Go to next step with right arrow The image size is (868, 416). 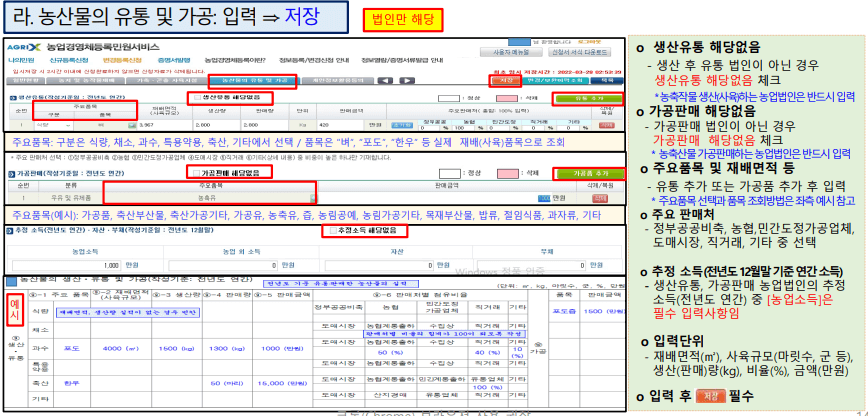[407, 80]
